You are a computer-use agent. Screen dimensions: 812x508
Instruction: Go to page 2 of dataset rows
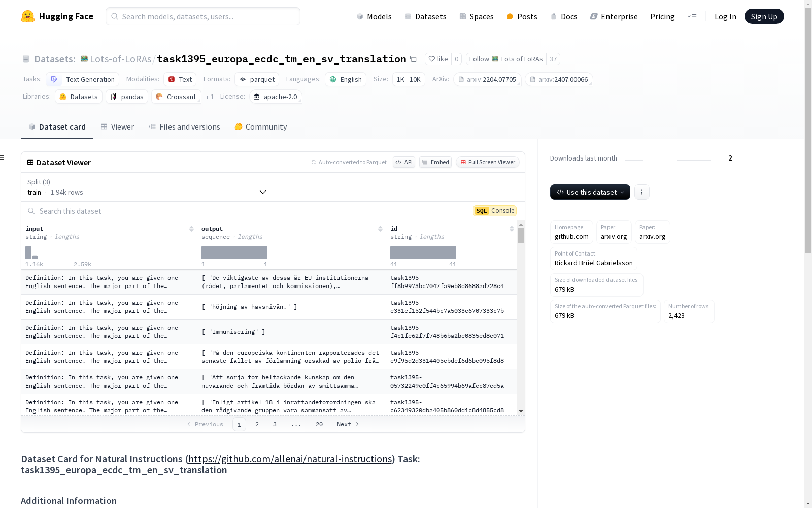pyautogui.click(x=257, y=424)
